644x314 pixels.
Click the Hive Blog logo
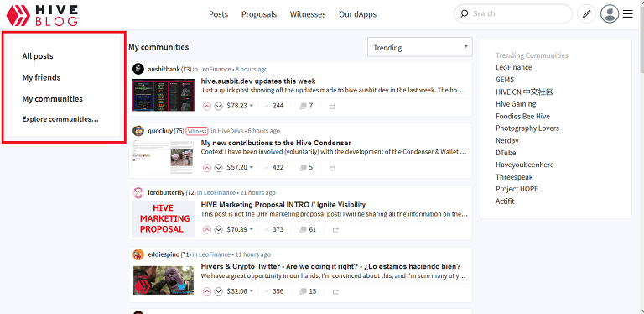pos(42,15)
